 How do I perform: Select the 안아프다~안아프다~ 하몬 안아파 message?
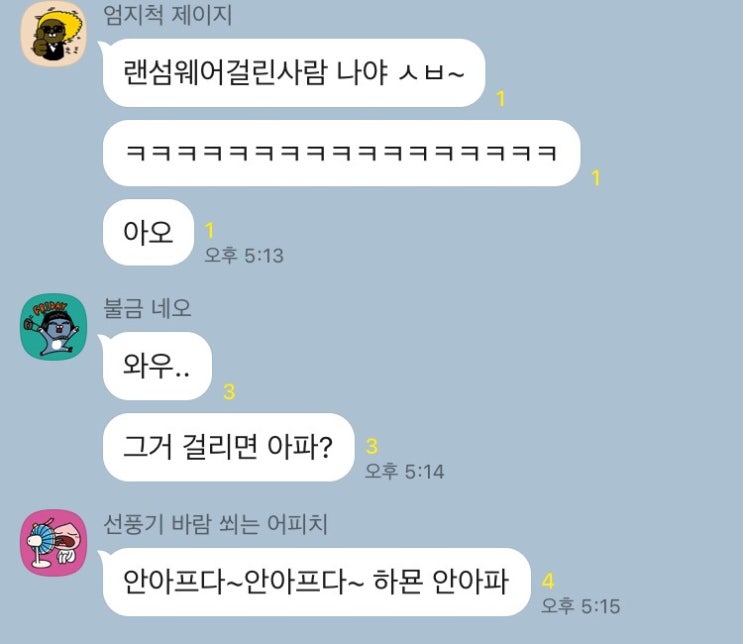(315, 582)
